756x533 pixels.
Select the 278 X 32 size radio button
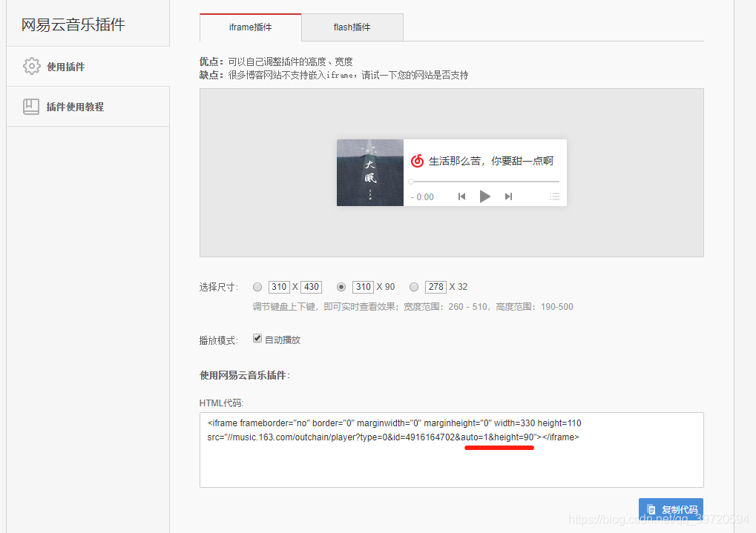(414, 287)
